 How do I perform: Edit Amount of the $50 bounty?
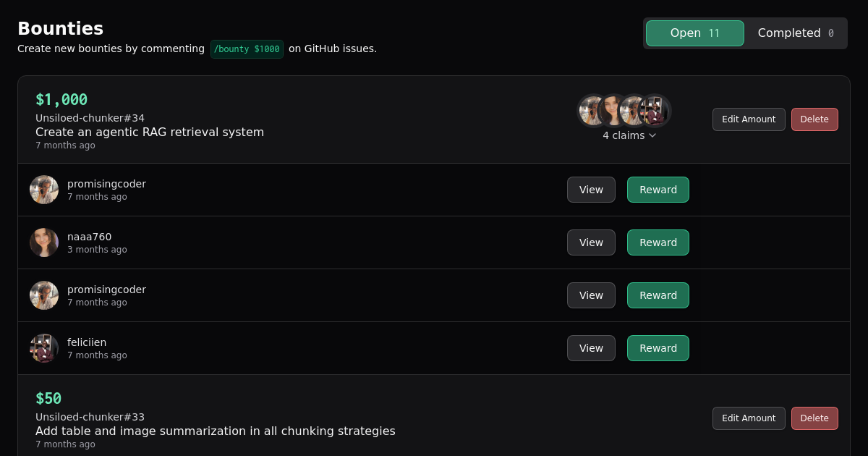[x=749, y=418]
